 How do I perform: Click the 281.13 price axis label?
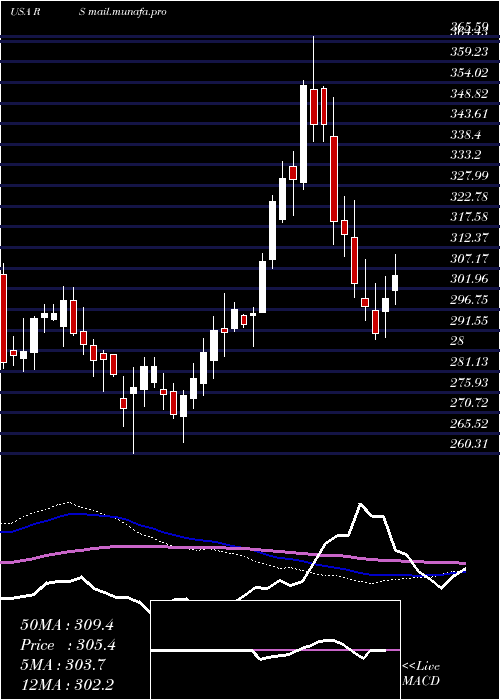point(469,362)
